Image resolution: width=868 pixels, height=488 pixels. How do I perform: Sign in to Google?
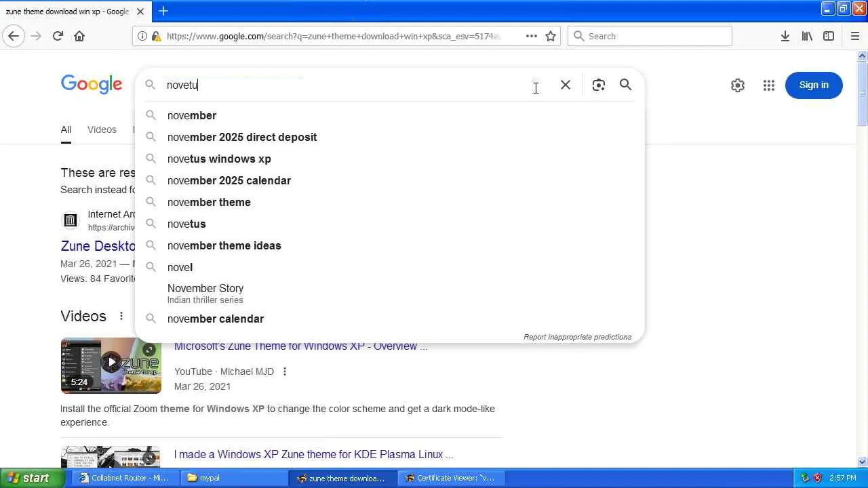coord(814,85)
